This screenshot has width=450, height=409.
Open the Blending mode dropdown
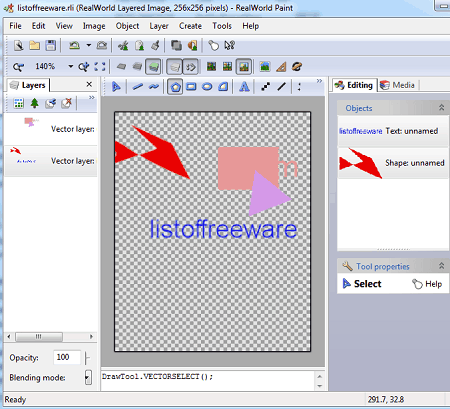pyautogui.click(x=88, y=377)
